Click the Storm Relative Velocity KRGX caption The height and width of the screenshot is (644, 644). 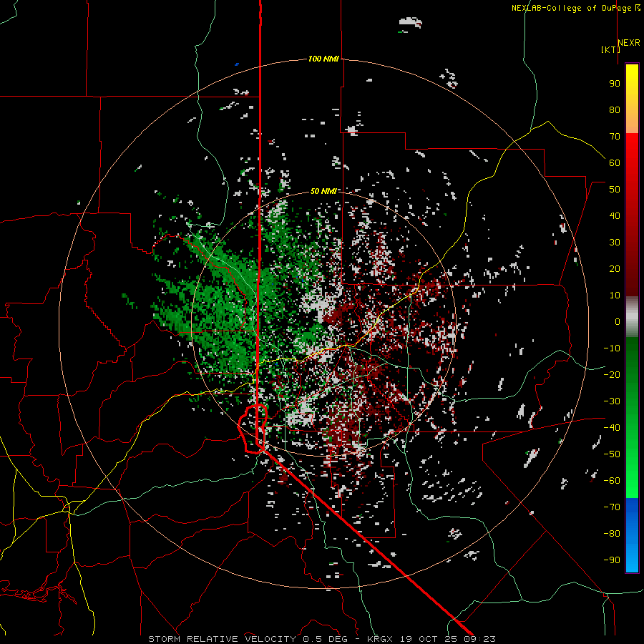(x=321, y=639)
